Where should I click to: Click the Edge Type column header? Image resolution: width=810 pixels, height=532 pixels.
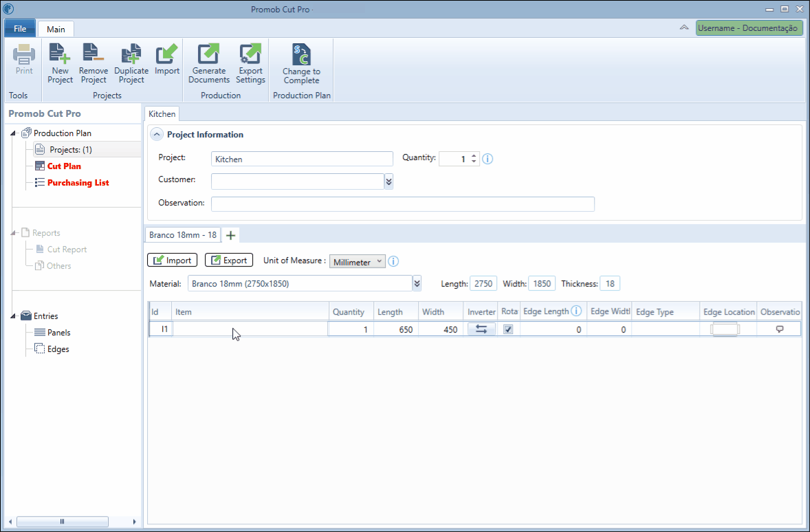[666, 311]
